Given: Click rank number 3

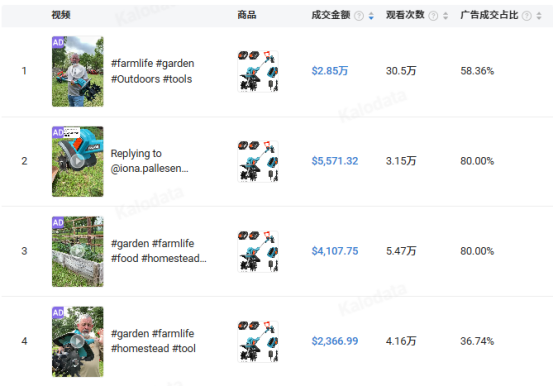Looking at the screenshot, I should (24, 251).
